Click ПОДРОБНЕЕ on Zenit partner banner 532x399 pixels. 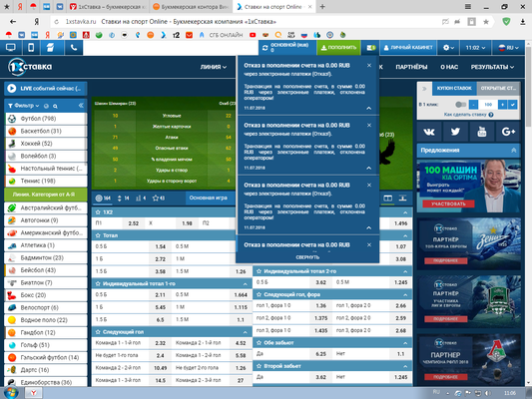(445, 260)
